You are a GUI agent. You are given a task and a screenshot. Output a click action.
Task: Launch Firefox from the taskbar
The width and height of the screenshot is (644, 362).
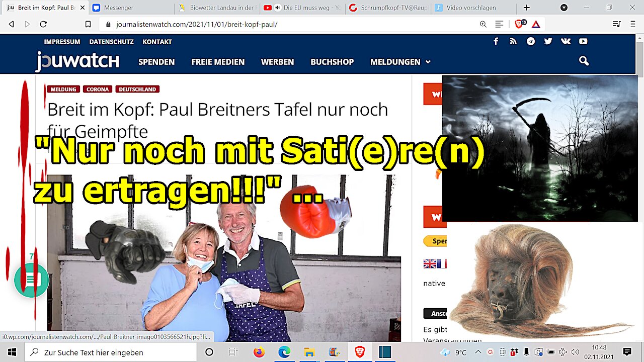point(259,352)
